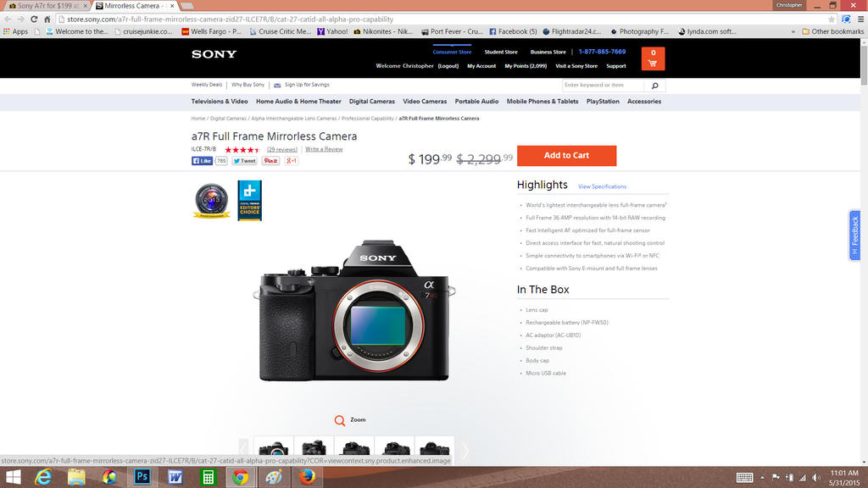The image size is (868, 488).
Task: Open the Other bookmarks folder
Action: [832, 31]
